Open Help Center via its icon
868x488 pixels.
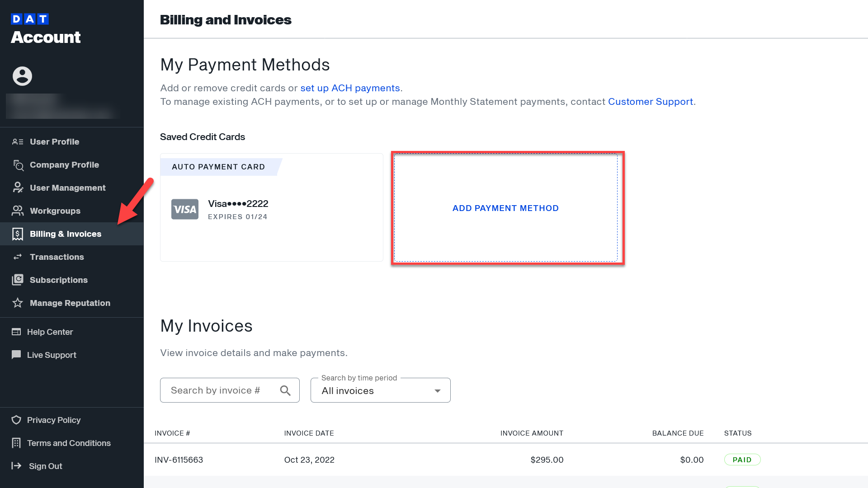16,332
